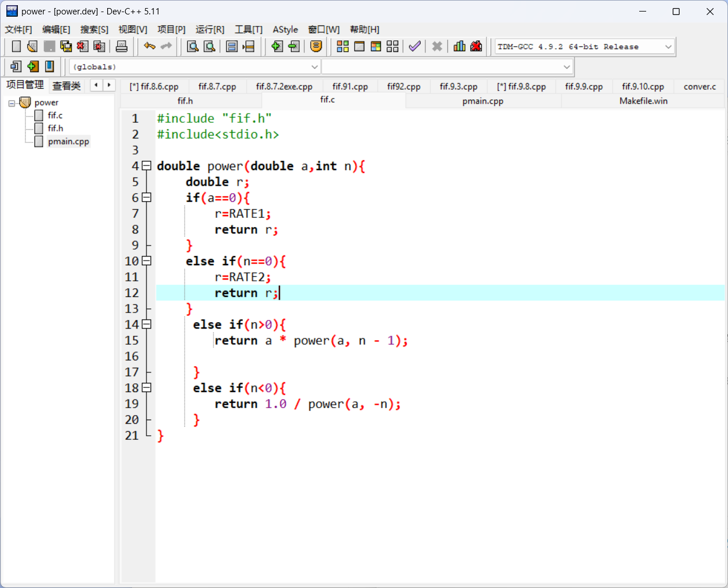This screenshot has width=728, height=588.
Task: Open the 工具[T] menu
Action: point(248,29)
